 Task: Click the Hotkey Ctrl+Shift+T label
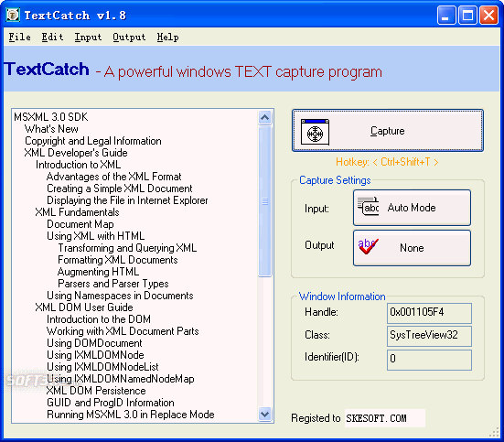[387, 161]
